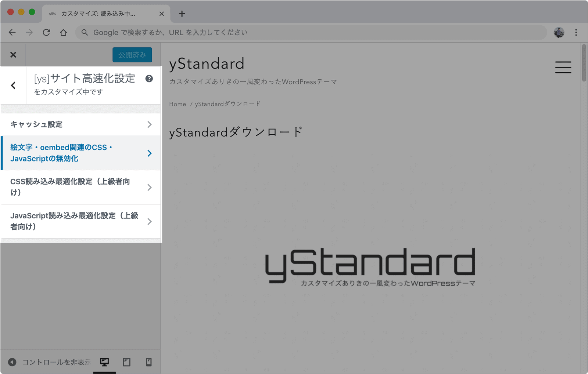The width and height of the screenshot is (588, 374).
Task: Click the yStandardダウンロード page heading
Action: pyautogui.click(x=236, y=132)
